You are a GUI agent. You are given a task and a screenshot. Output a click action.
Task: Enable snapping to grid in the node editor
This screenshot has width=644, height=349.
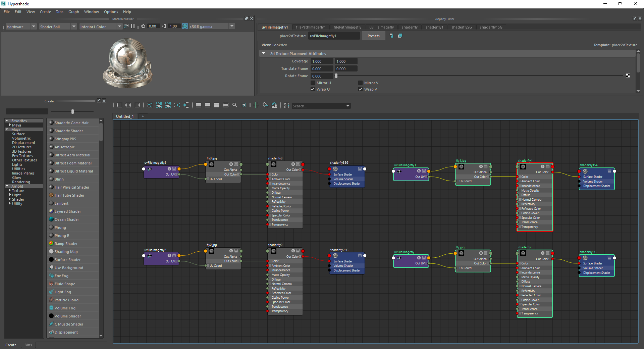(265, 105)
